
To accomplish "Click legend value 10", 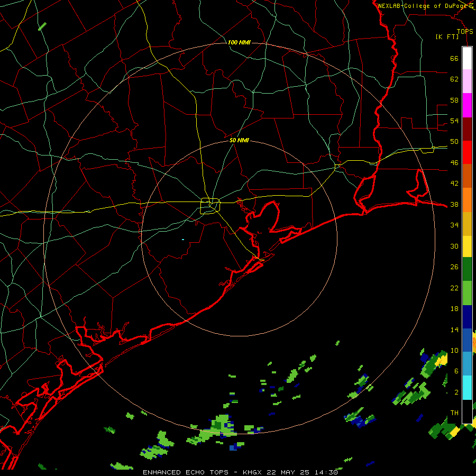I will tap(454, 350).
